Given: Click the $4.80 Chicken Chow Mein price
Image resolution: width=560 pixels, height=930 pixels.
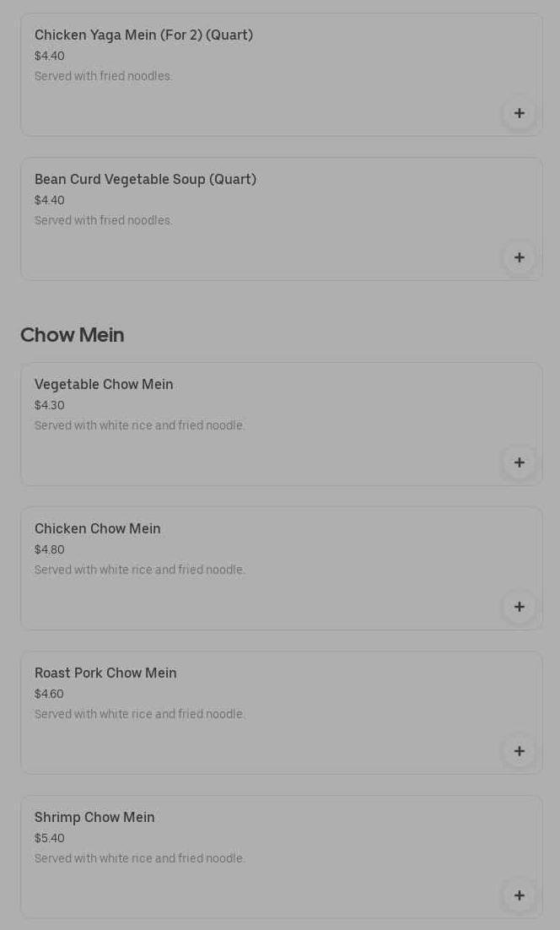Looking at the screenshot, I should tap(50, 549).
